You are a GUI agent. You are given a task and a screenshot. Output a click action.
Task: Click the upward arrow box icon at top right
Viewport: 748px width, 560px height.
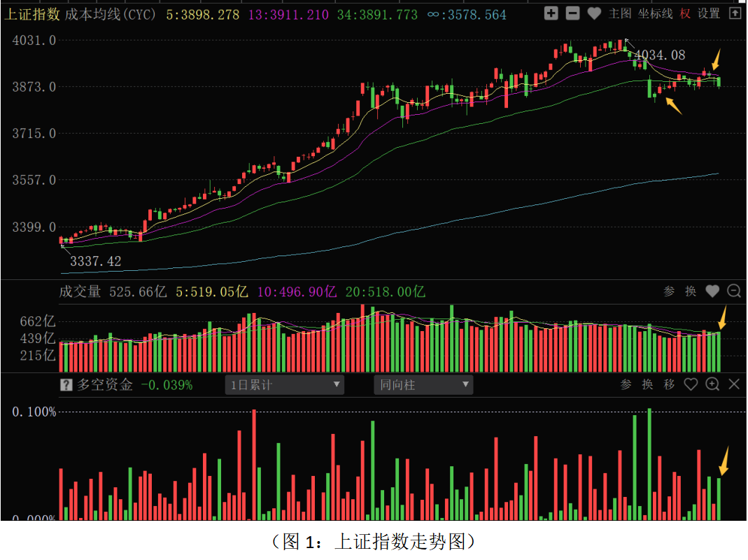coord(734,13)
